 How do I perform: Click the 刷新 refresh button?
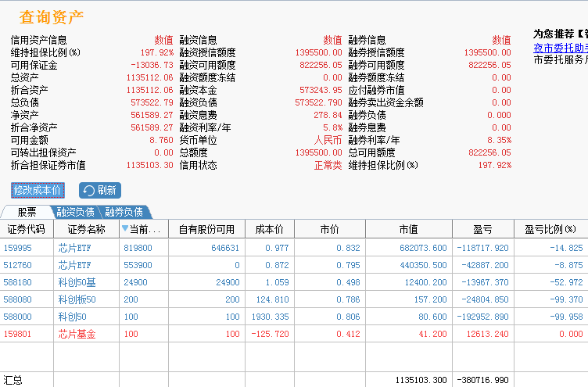coord(100,190)
